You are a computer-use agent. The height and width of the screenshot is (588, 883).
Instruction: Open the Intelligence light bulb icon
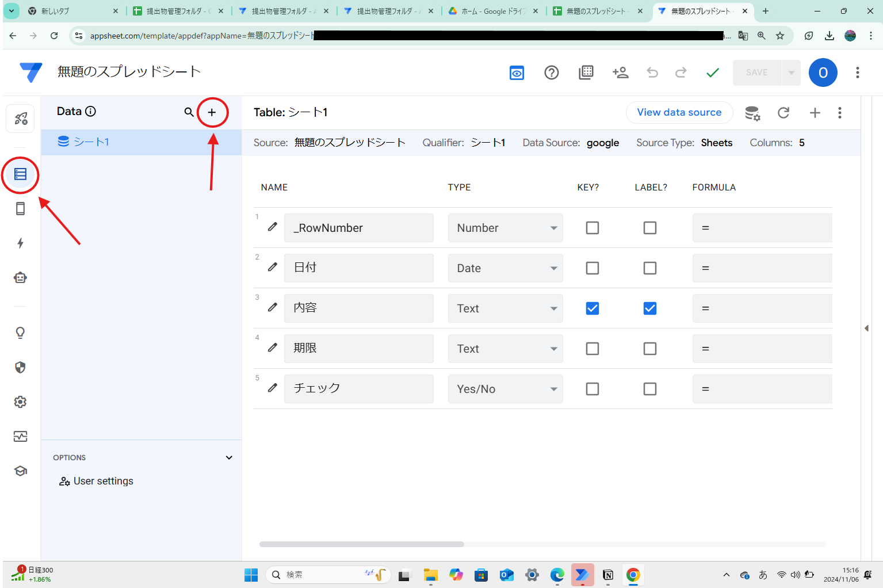click(21, 333)
